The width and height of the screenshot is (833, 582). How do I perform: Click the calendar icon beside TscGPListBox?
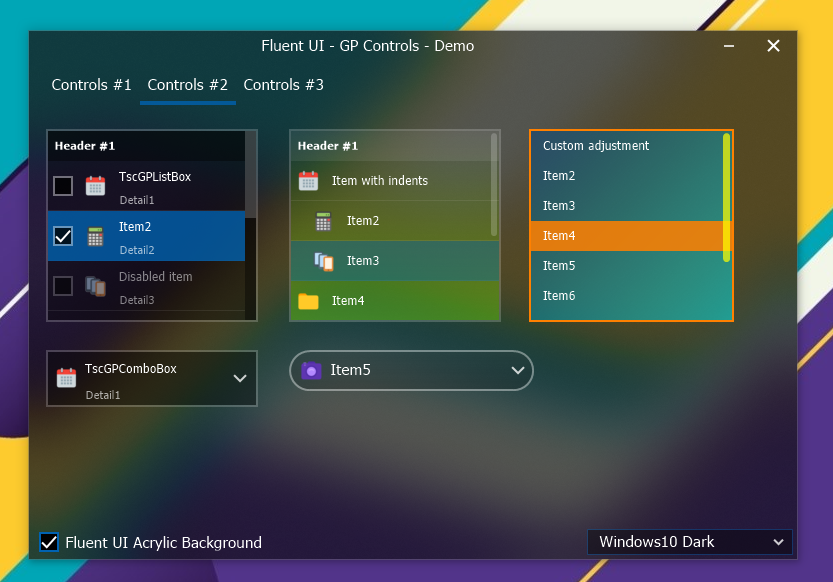pyautogui.click(x=96, y=186)
